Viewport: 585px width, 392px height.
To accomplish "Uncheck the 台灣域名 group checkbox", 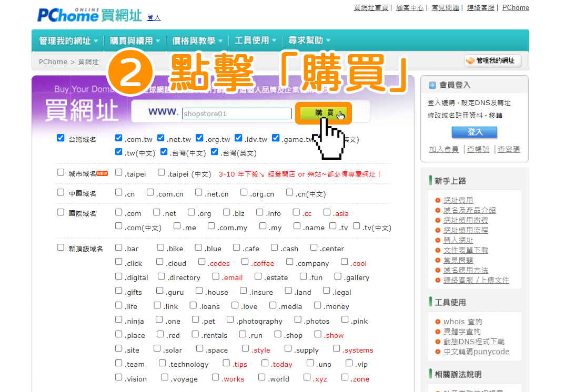I will (60, 138).
